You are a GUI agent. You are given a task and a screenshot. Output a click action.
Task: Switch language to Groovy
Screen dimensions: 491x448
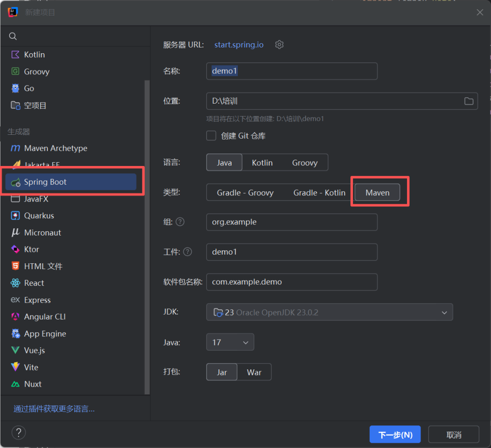[x=304, y=163]
